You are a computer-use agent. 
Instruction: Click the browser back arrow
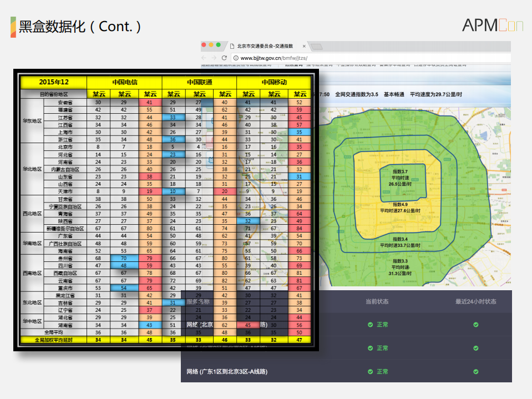click(x=205, y=58)
